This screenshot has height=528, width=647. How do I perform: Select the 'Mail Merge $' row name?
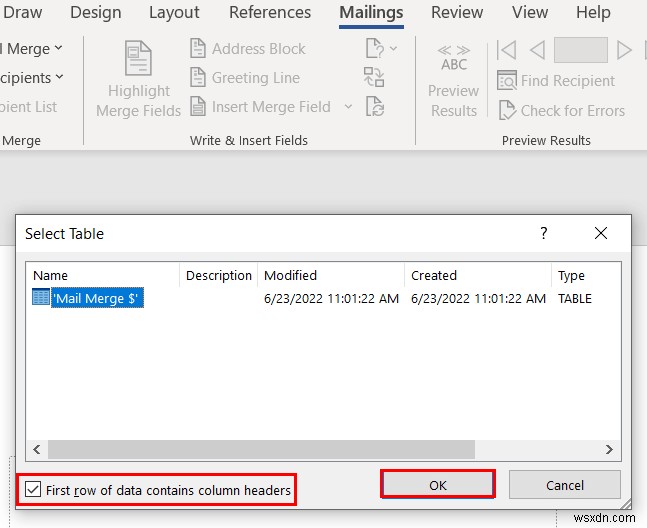click(97, 298)
